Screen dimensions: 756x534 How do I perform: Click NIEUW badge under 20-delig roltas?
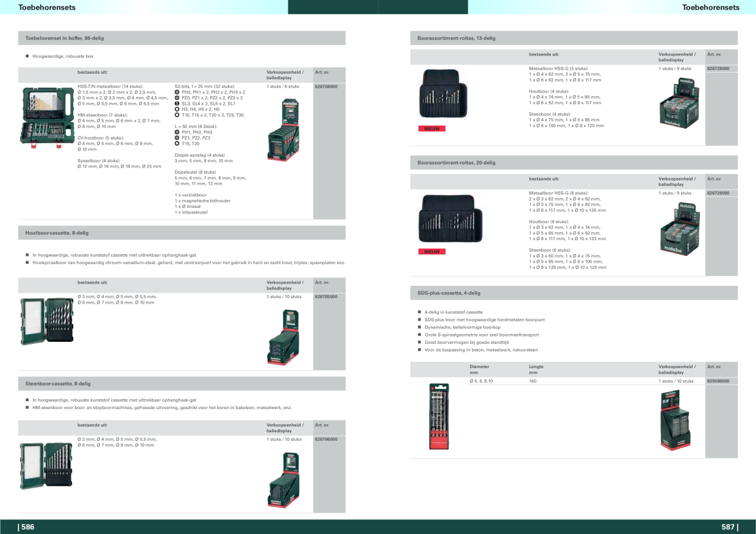coord(432,252)
